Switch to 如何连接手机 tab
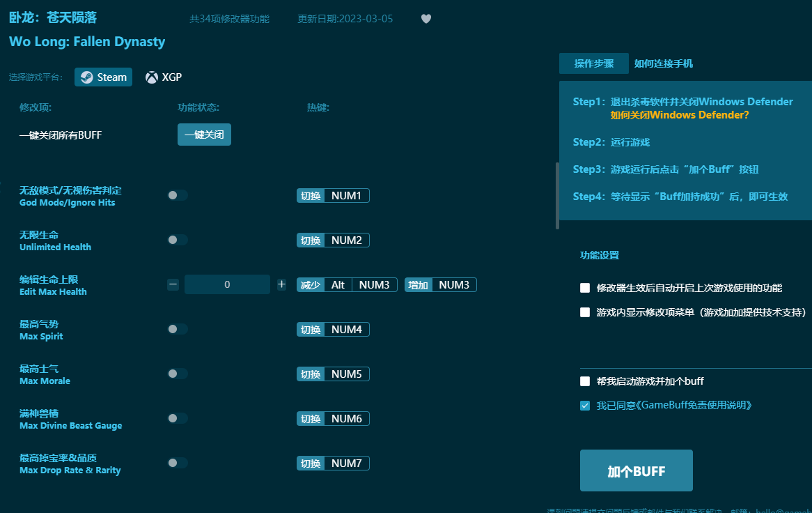This screenshot has height=513, width=812. (664, 63)
